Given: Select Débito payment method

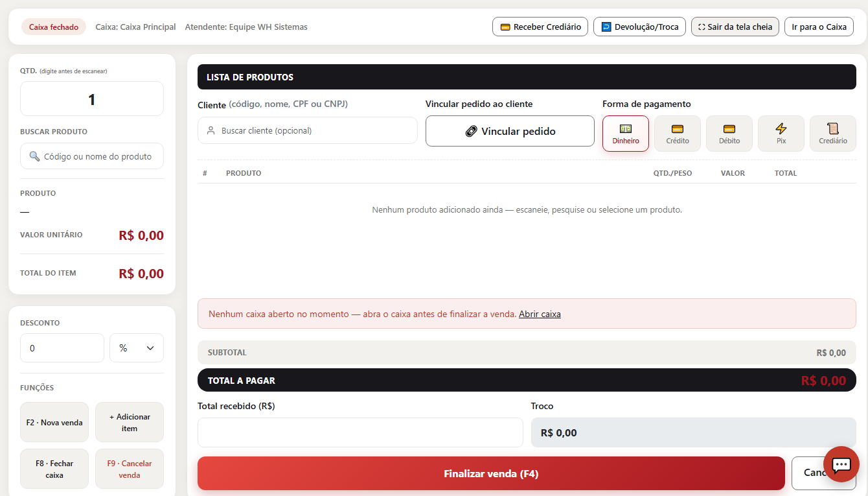Looking at the screenshot, I should tap(729, 134).
